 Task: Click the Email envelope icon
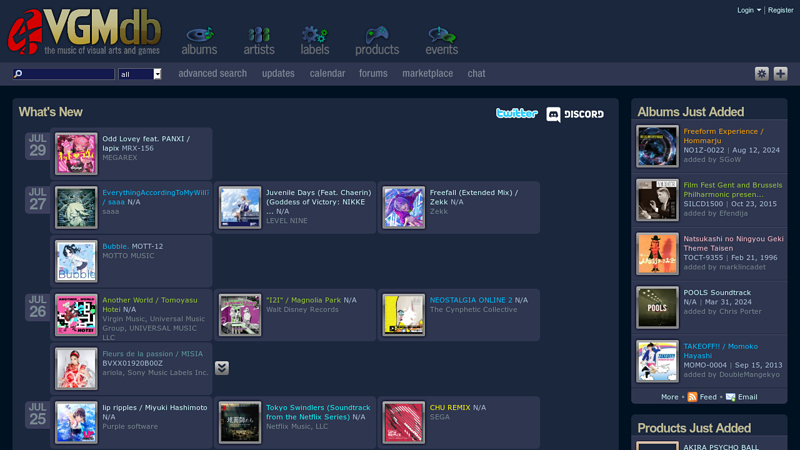click(x=731, y=397)
